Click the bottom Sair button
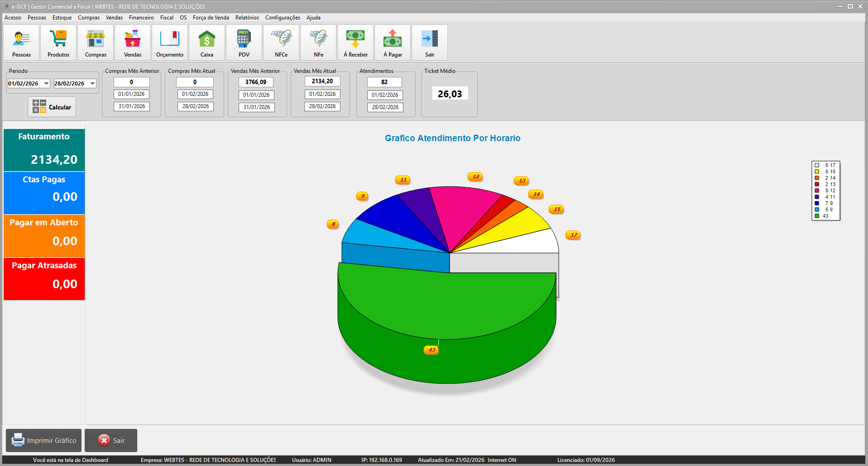The height and width of the screenshot is (466, 868). pos(111,441)
